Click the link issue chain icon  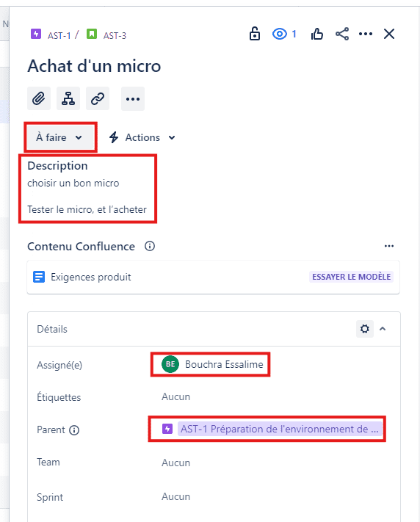pyautogui.click(x=98, y=98)
